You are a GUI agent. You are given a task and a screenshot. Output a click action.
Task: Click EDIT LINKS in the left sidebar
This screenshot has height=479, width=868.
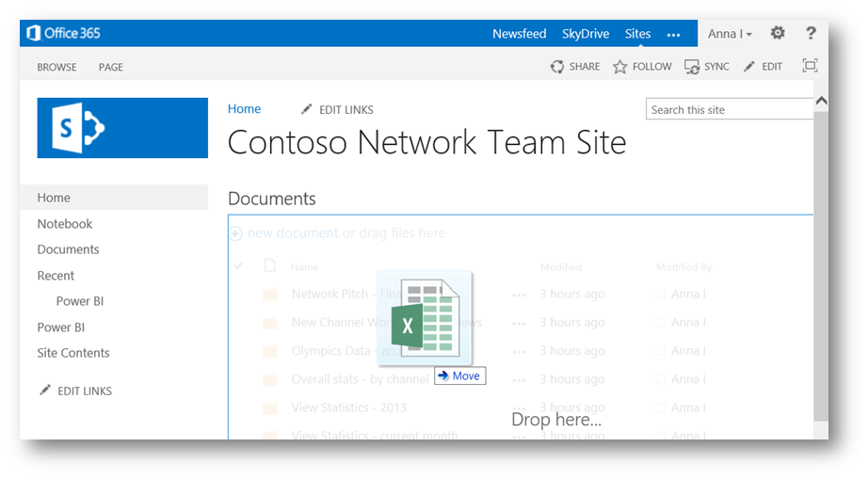(76, 391)
